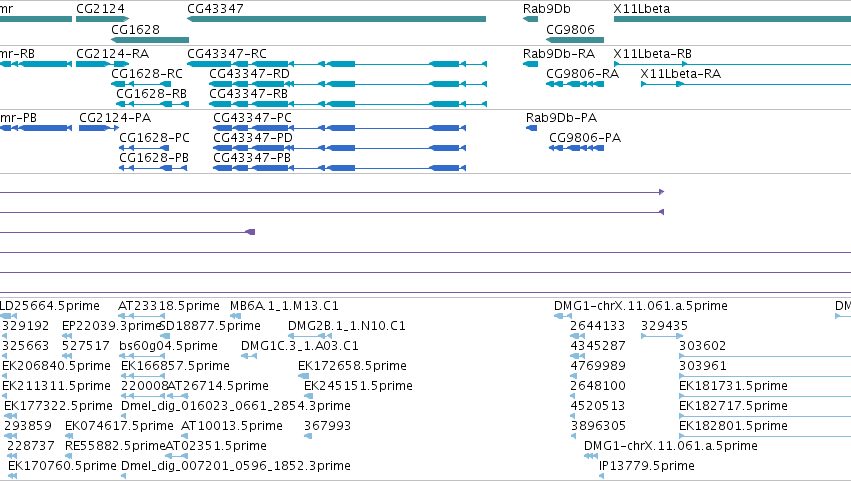Image resolution: width=851 pixels, height=481 pixels.
Task: Click the AT26714.5prime label
Action: (218, 386)
